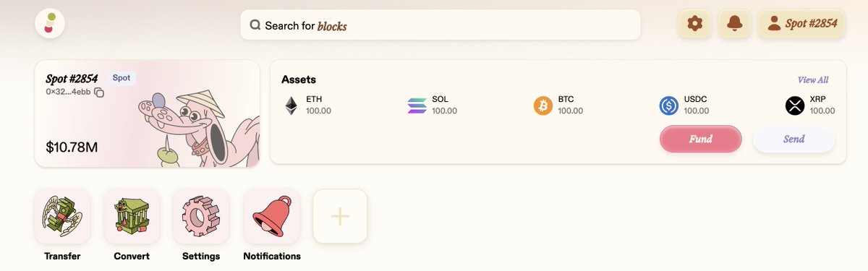Select the ETH asset
868x271 pixels.
coord(309,106)
